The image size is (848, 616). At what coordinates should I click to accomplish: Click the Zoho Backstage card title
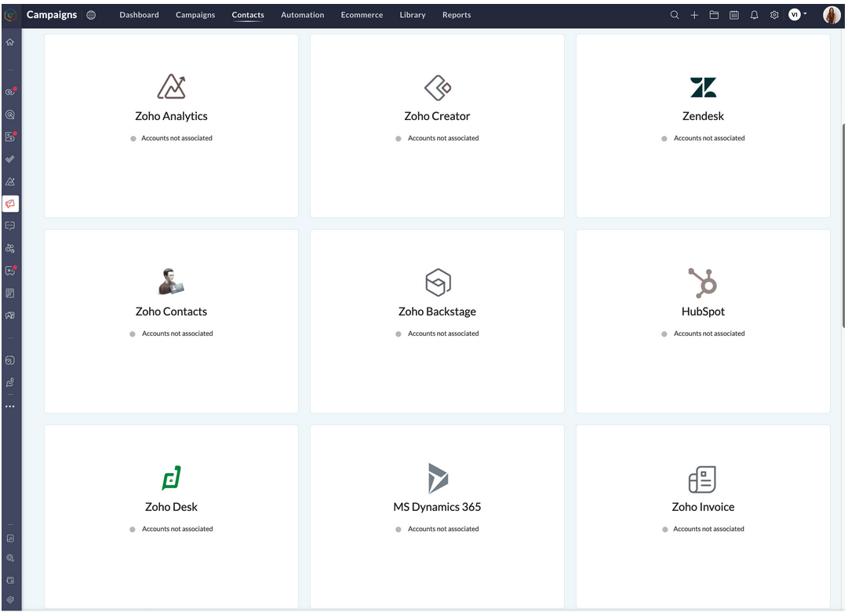click(x=437, y=312)
